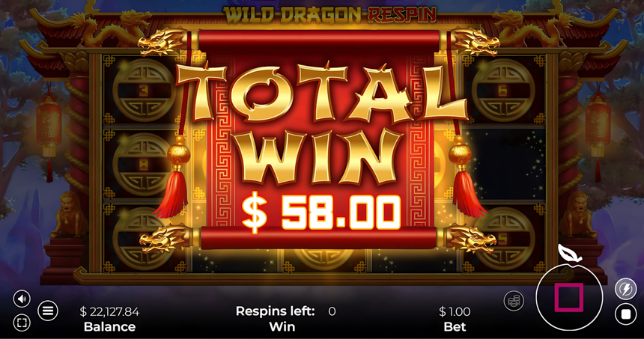Stop the spin with pink square button
644x339 pixels.
pyautogui.click(x=569, y=297)
